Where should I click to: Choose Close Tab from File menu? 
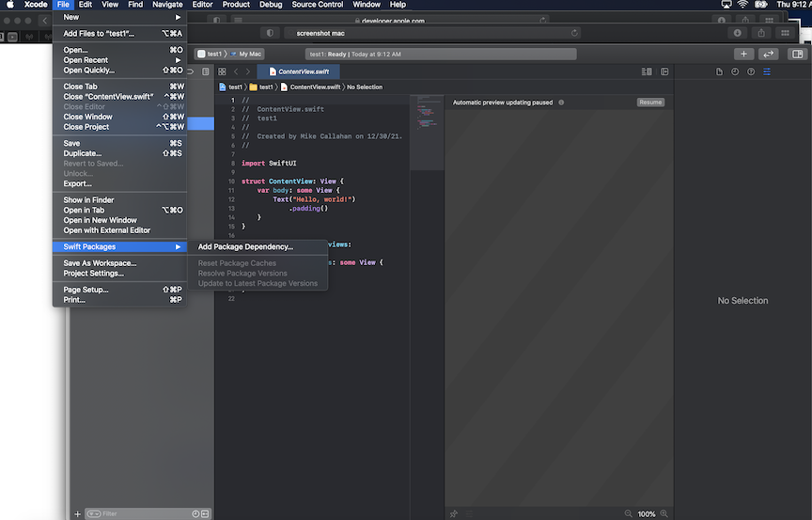point(119,87)
